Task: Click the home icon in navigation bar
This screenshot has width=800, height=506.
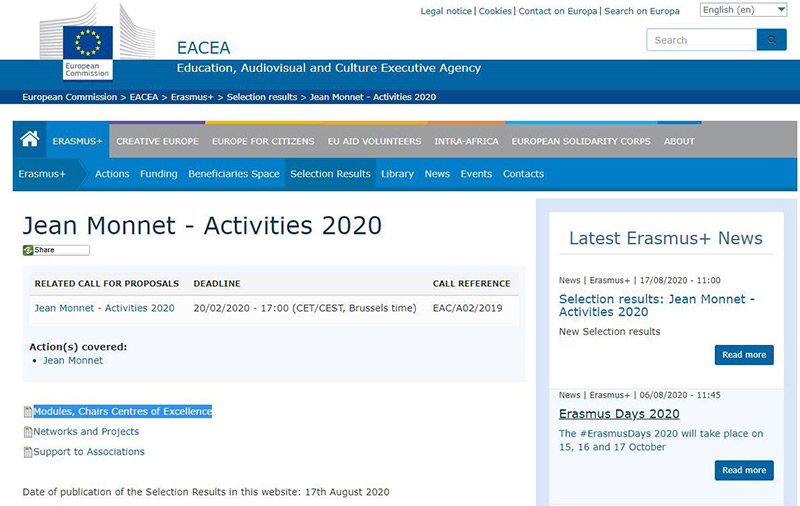Action: [30, 139]
